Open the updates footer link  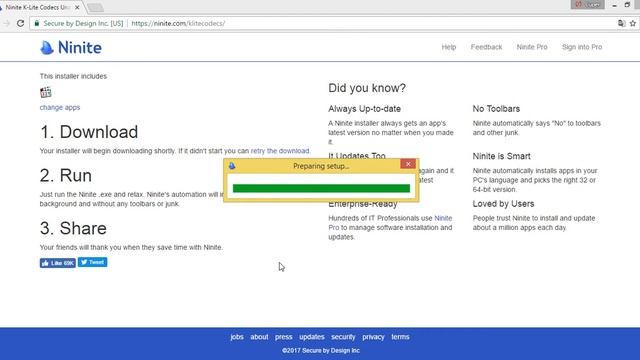(x=312, y=337)
